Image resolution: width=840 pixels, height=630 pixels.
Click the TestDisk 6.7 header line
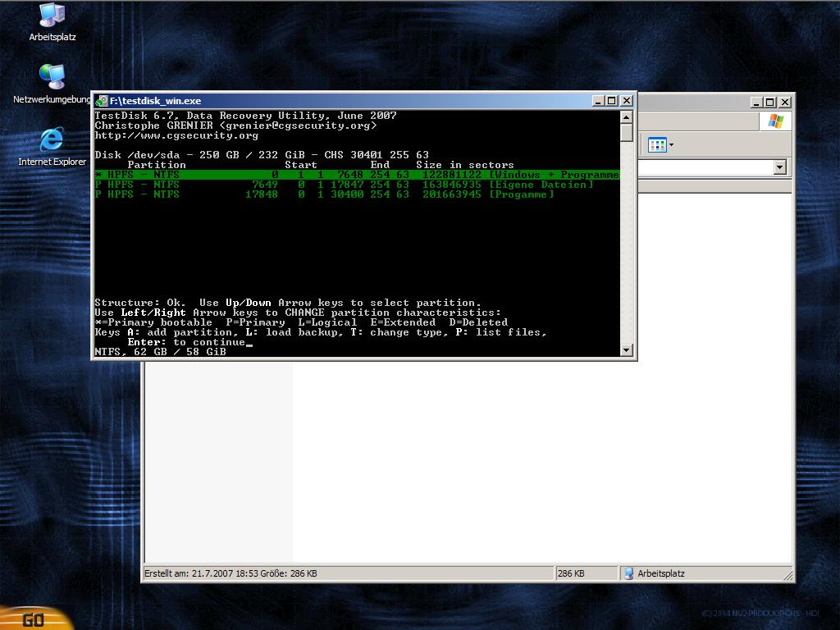[245, 116]
